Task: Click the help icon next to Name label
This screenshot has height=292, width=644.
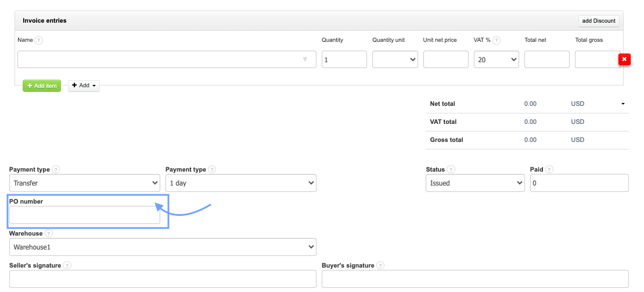Action: tap(38, 41)
